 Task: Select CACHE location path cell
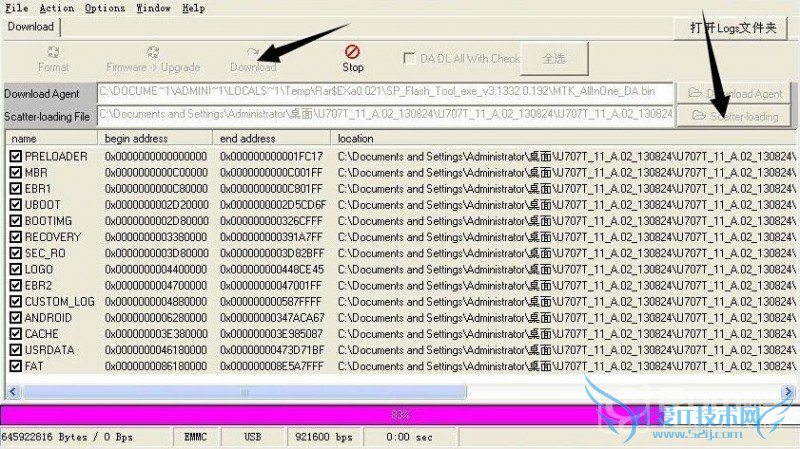click(x=566, y=334)
